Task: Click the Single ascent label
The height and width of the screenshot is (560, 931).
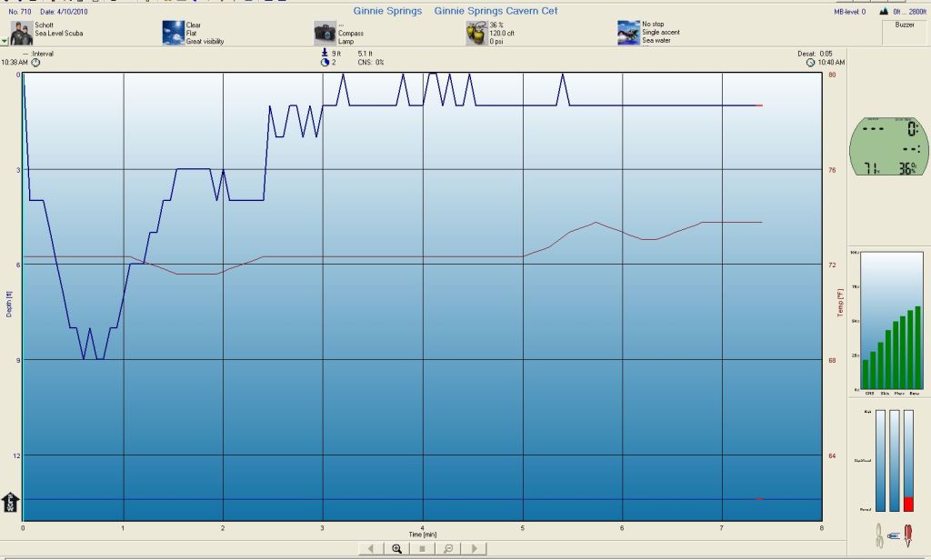Action: pos(661,32)
